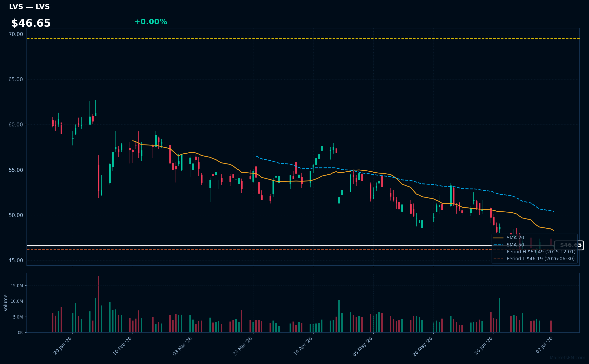
Task: Click the 60.00 price axis label
Action: click(x=16, y=124)
